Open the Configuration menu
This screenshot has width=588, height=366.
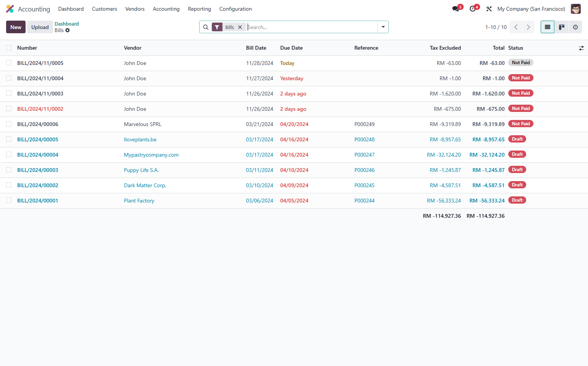(235, 9)
